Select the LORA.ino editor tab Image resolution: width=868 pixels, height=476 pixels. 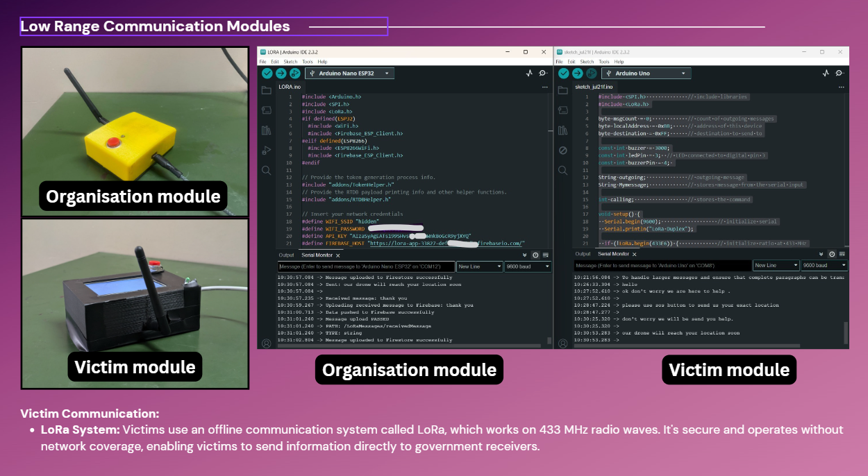290,87
